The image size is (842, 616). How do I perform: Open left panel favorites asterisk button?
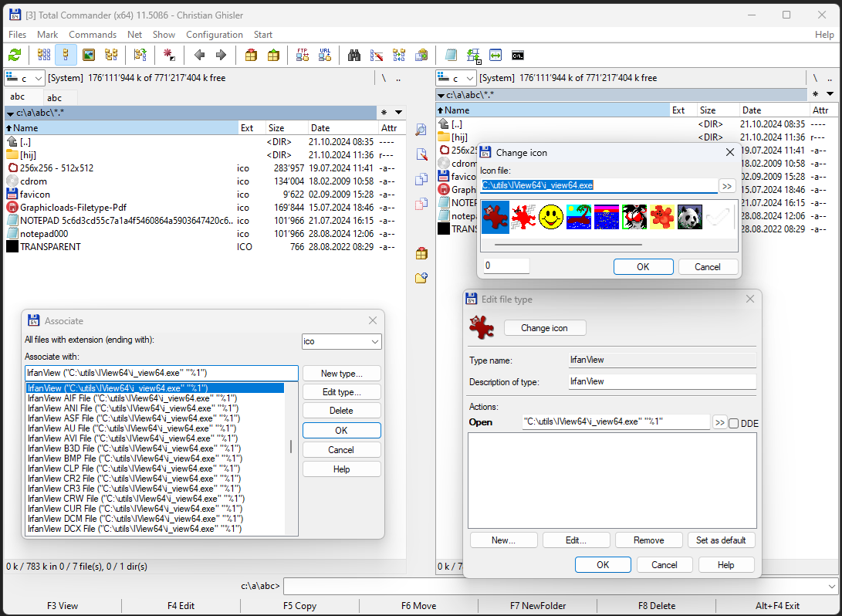point(384,112)
